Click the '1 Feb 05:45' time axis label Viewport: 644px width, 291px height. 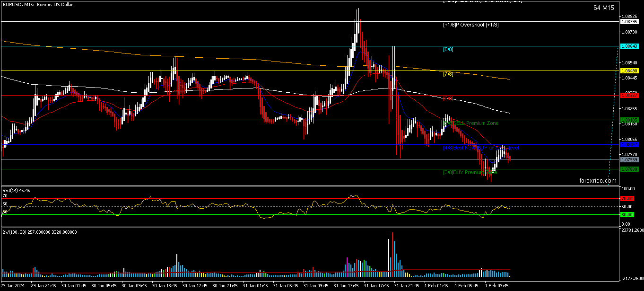point(467,286)
